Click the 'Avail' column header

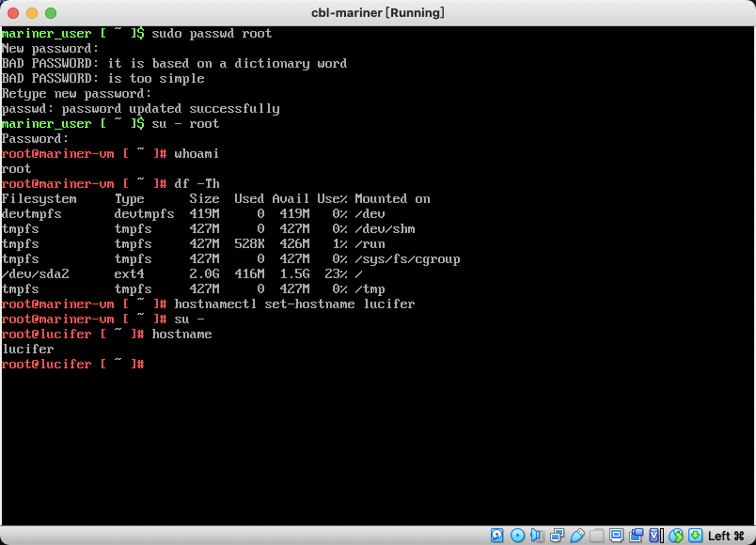[x=291, y=198]
